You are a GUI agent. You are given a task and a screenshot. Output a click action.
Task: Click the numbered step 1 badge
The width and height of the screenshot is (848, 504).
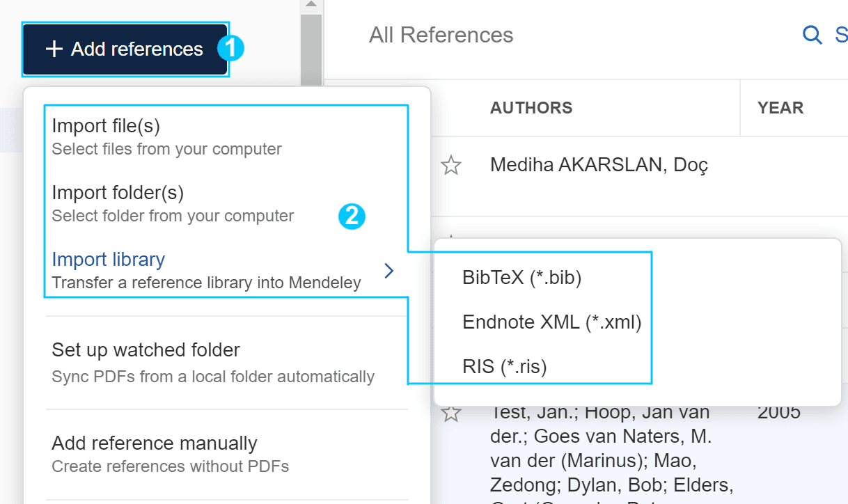coord(230,49)
